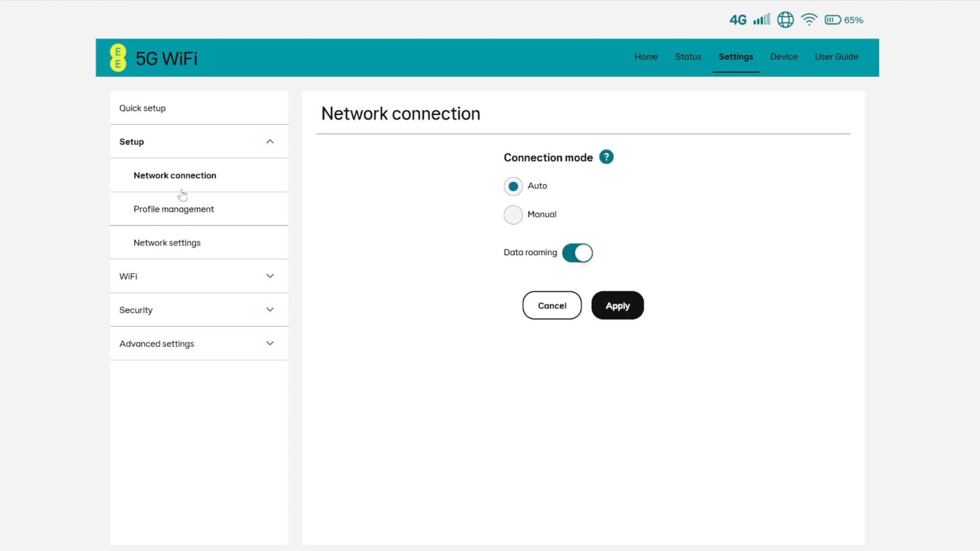Click the 4G network type indicator
Image resolution: width=980 pixels, height=551 pixels.
coord(738,19)
